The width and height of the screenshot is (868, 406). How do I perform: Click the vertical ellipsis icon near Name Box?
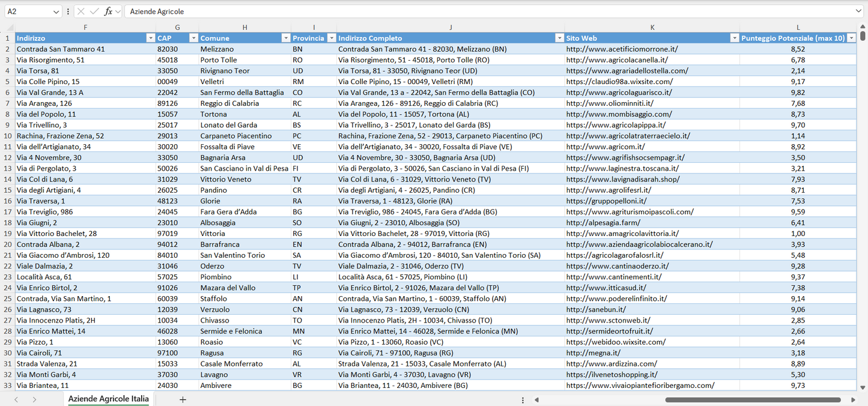pyautogui.click(x=68, y=11)
